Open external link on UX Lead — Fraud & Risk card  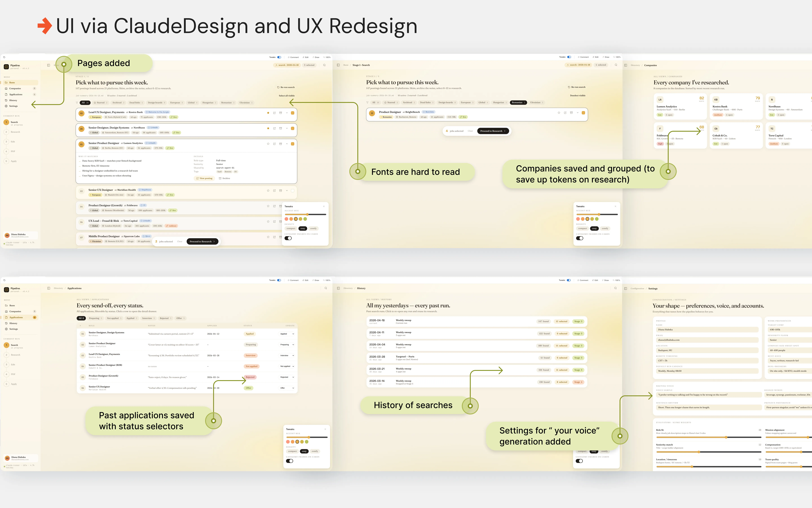click(x=274, y=221)
